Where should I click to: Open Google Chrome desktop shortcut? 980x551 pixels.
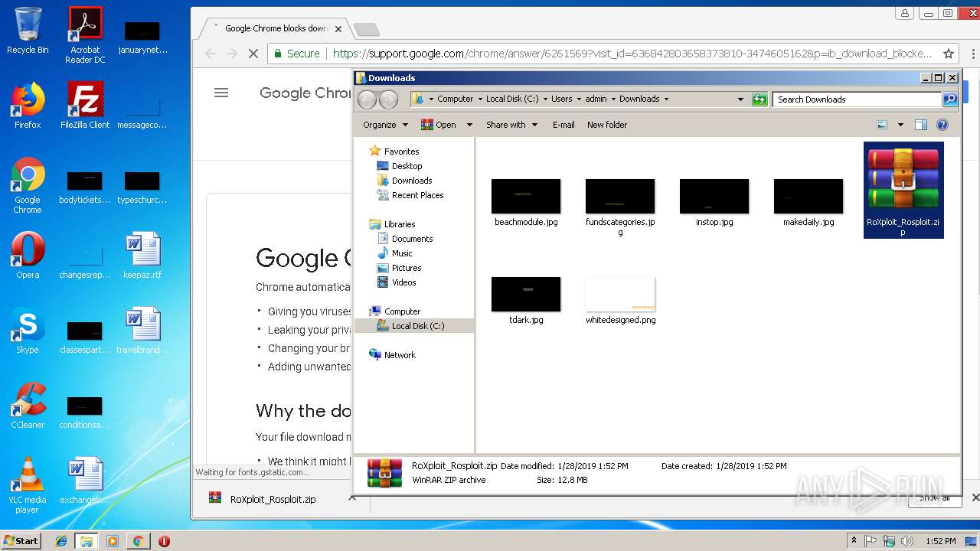(x=28, y=186)
